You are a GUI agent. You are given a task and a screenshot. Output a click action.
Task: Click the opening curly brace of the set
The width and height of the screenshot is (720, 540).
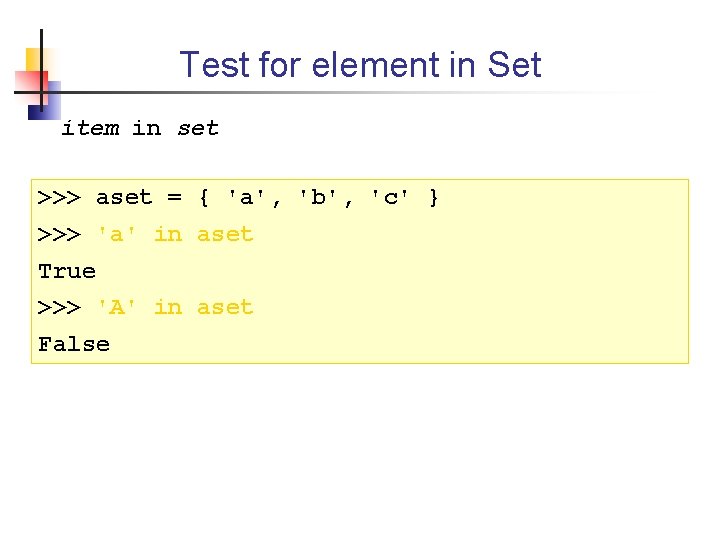coord(204,198)
